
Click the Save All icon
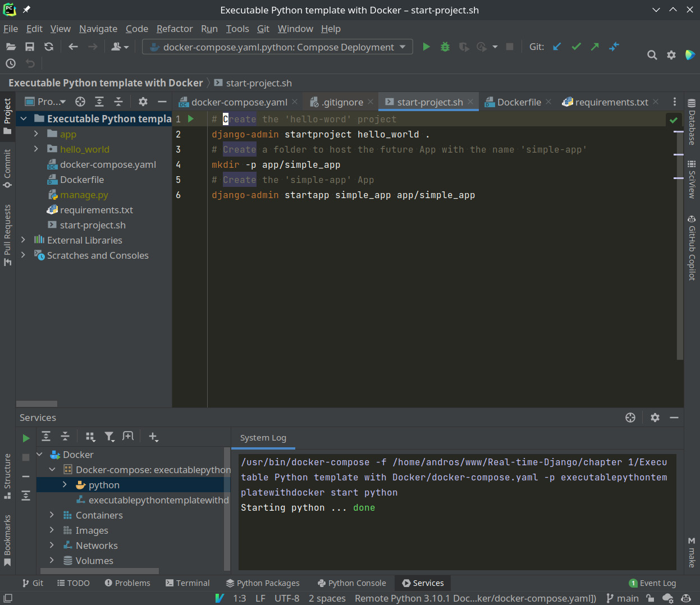pos(30,47)
